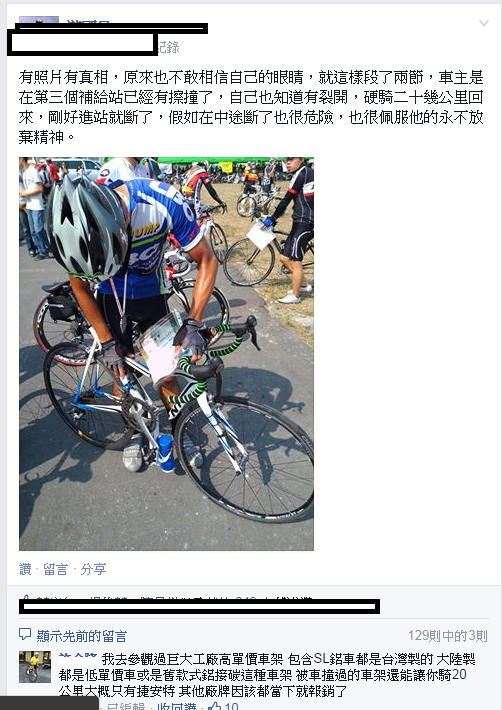Click the thumbs-up icon with 10 likes
502x710 pixels.
click(x=214, y=706)
